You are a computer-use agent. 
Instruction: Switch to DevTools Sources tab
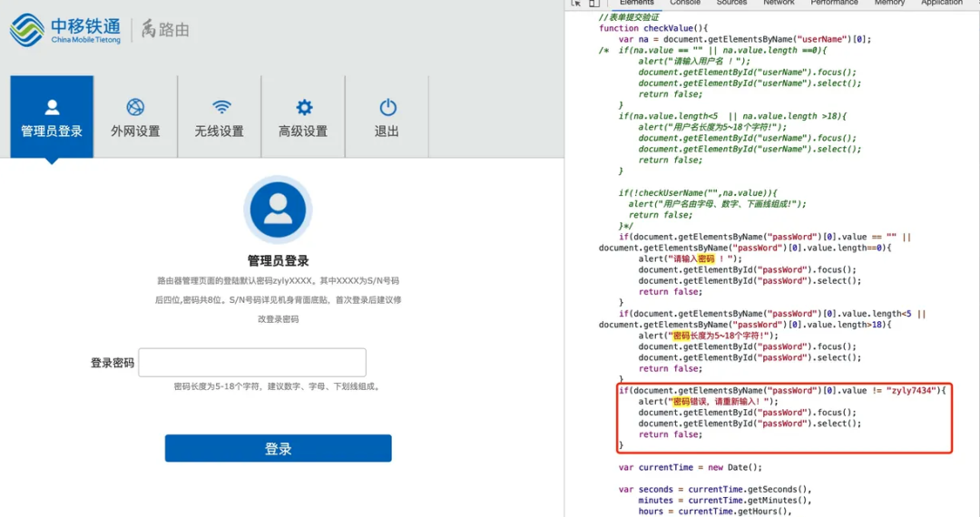tap(732, 3)
